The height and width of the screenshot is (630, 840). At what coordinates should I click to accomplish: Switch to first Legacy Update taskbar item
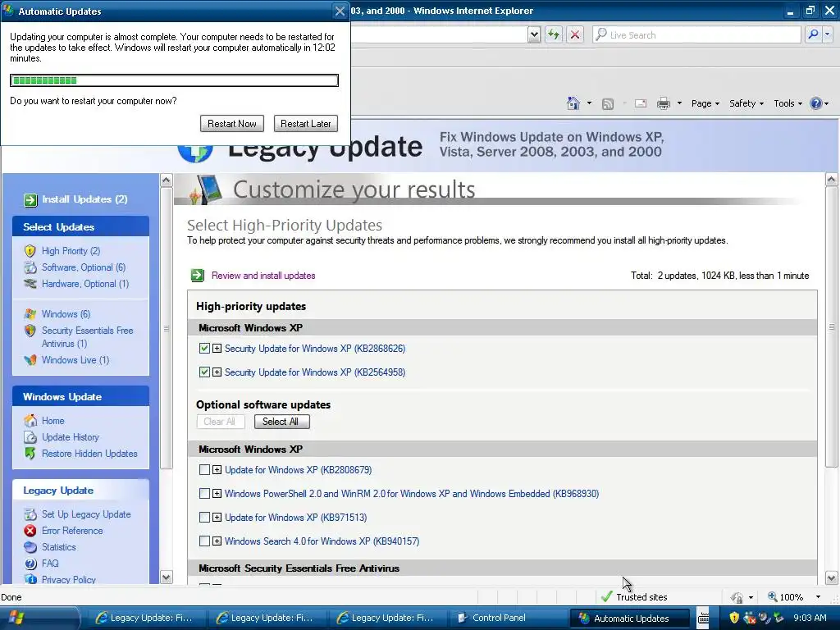tap(144, 618)
